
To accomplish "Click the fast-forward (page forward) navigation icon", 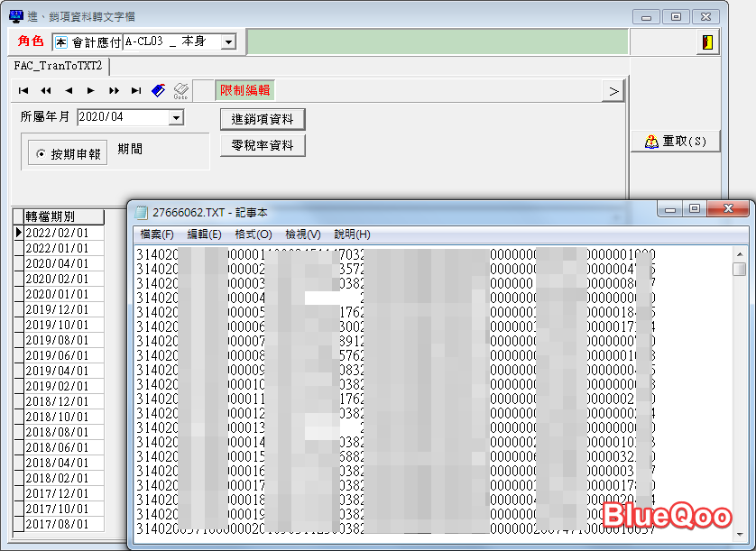I will coord(114,90).
